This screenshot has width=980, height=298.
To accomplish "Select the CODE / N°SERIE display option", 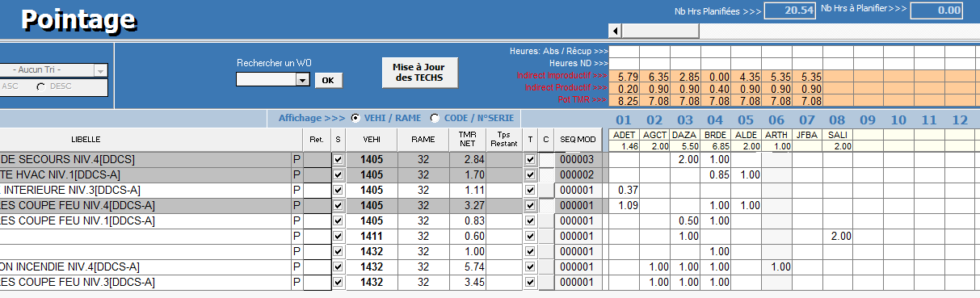I will pos(435,118).
